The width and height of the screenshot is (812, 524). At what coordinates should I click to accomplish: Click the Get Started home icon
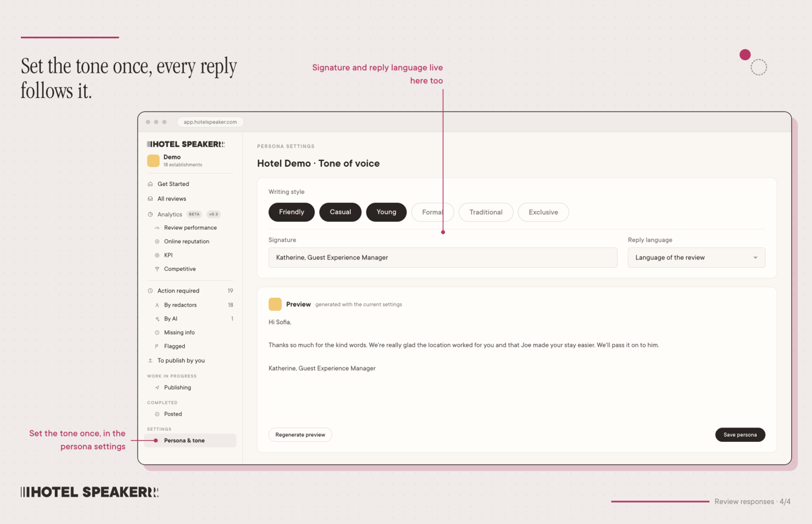coord(150,184)
